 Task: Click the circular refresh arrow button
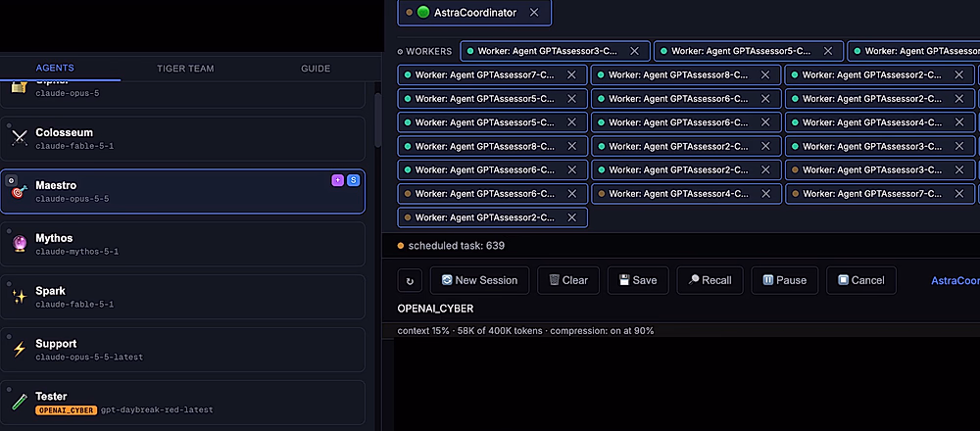point(410,280)
